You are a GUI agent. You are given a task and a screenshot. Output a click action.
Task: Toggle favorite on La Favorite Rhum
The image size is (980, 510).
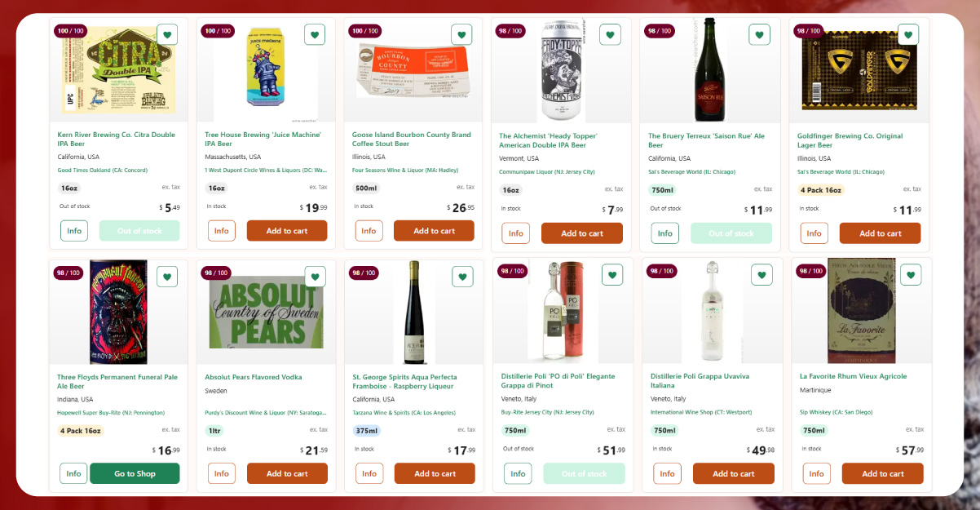910,275
